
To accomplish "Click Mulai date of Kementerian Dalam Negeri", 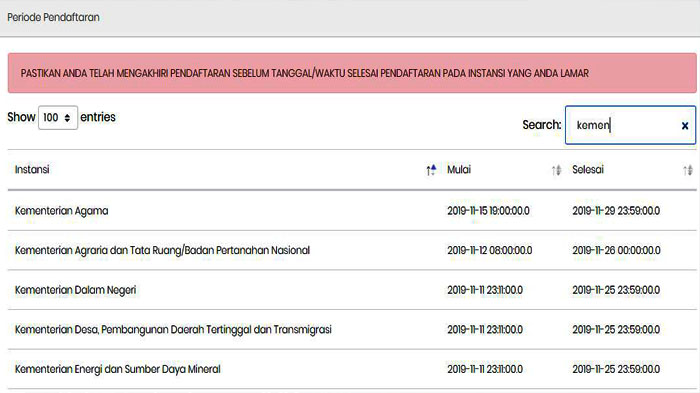I will [485, 290].
